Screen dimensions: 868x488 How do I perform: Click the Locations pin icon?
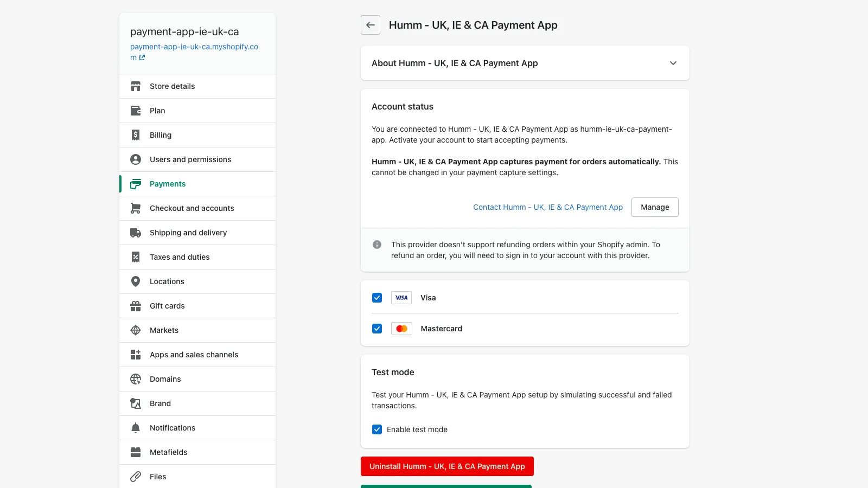(136, 281)
